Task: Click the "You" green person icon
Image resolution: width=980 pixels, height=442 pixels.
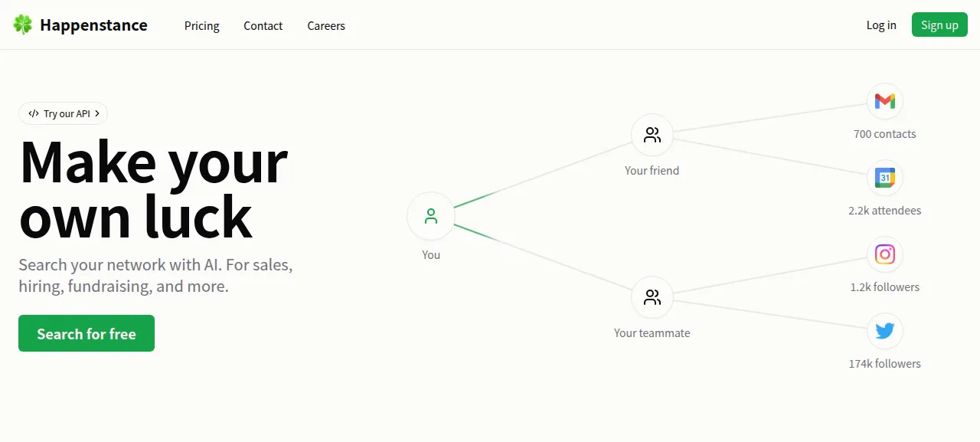Action: coord(431,216)
